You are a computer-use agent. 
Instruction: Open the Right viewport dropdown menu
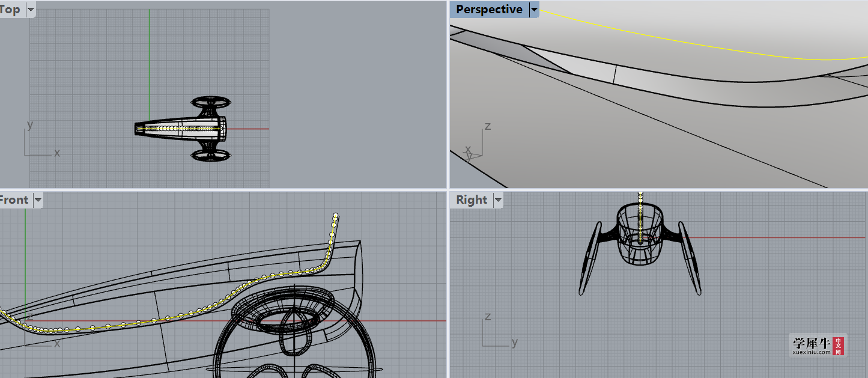497,200
